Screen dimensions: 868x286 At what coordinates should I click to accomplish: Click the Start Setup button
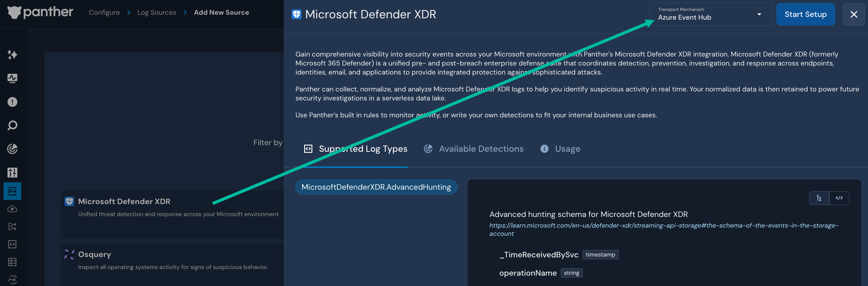(806, 14)
